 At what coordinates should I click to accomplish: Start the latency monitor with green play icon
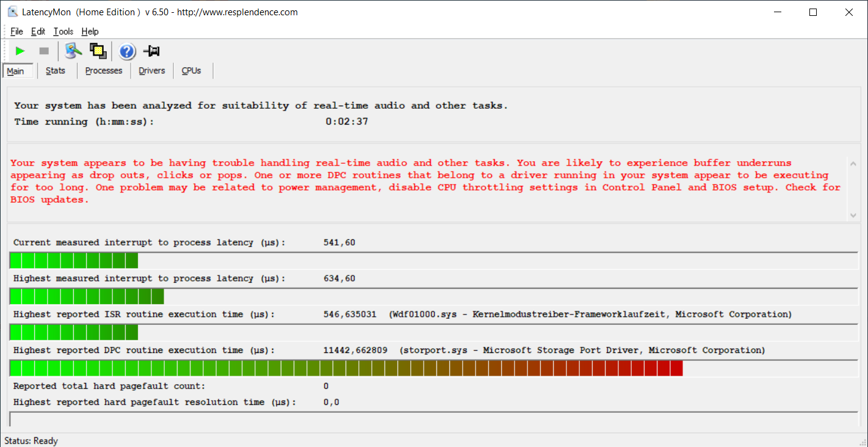(x=21, y=51)
